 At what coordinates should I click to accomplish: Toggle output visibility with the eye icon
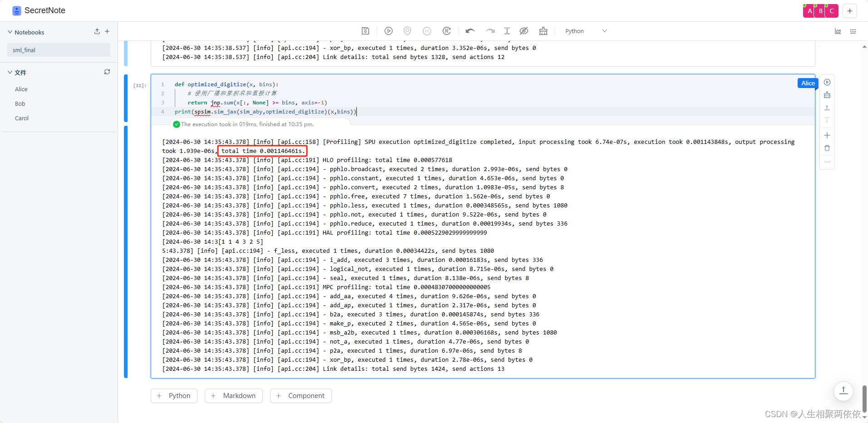[x=524, y=31]
